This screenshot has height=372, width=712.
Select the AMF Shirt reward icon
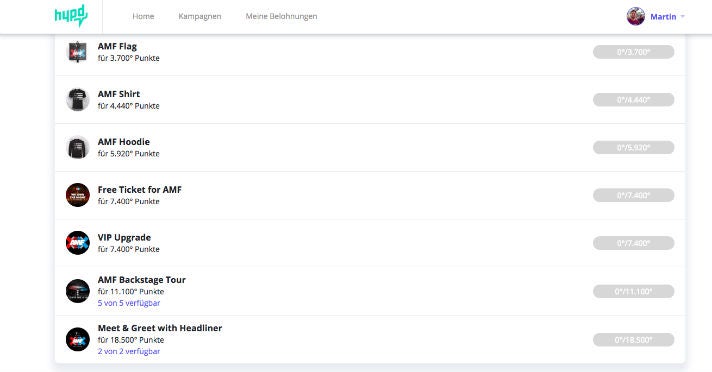[78, 99]
